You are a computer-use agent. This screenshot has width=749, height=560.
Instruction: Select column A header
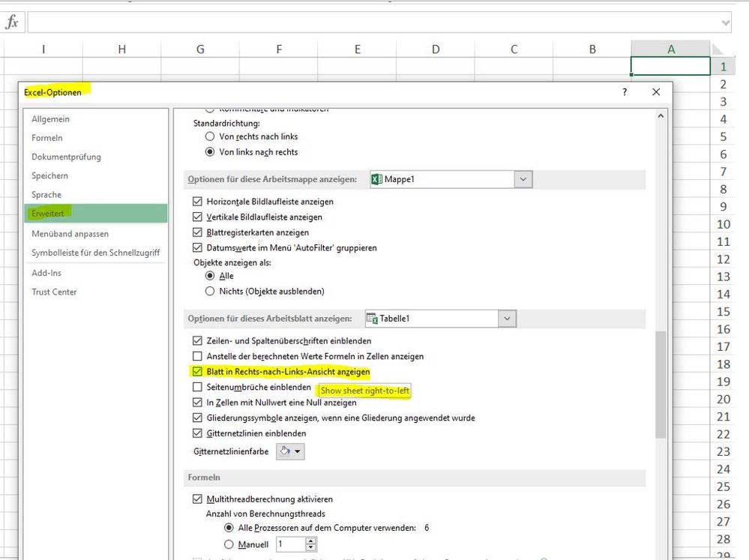pyautogui.click(x=671, y=49)
